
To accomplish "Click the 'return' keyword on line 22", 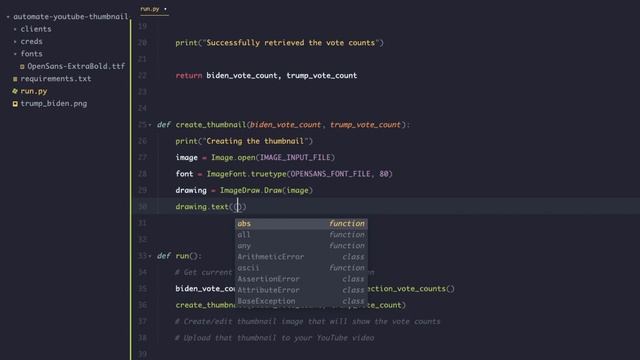I will 189,76.
